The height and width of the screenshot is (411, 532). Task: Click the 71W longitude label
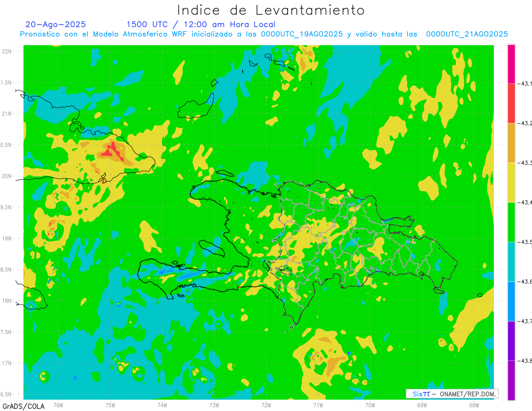click(318, 405)
